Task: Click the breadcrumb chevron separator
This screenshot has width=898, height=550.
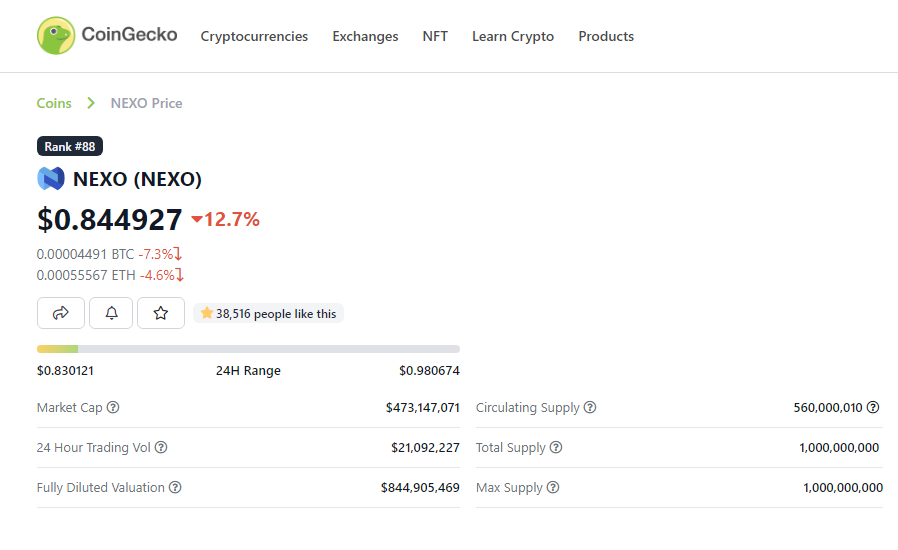Action: [90, 103]
